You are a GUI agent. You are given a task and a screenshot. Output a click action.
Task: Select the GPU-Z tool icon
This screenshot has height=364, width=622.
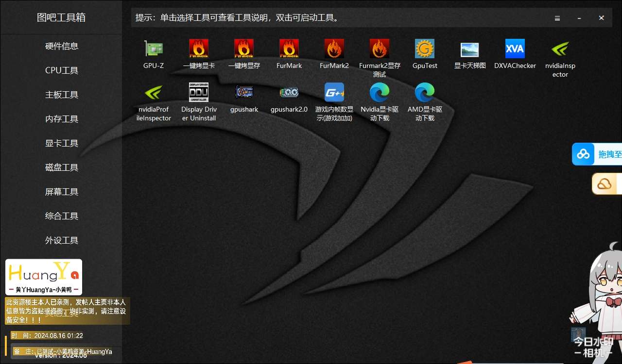[x=154, y=49]
